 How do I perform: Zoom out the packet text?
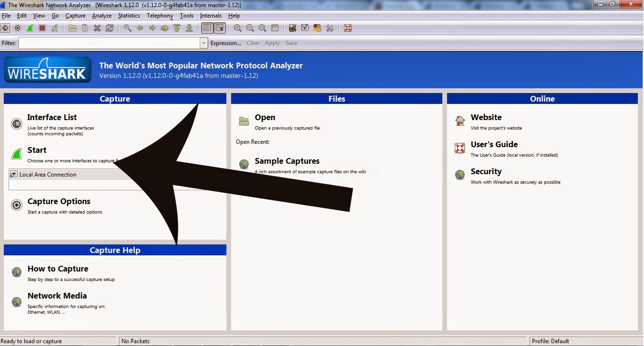tap(250, 28)
